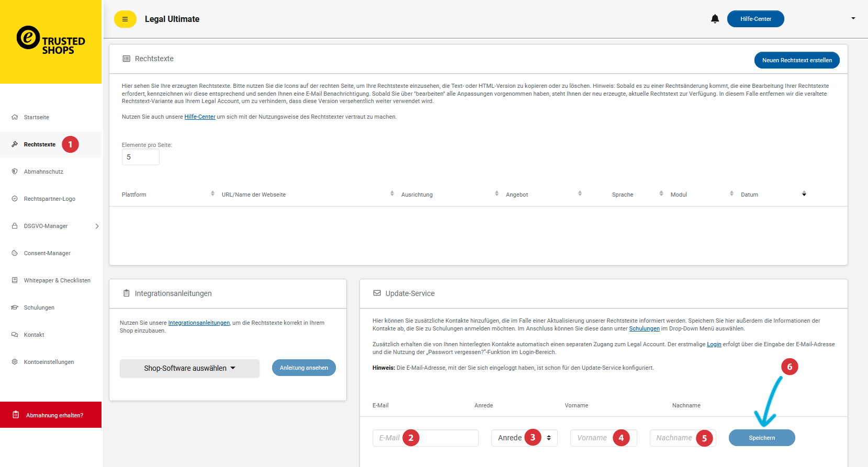Click the Rechtstexte hammer icon
This screenshot has height=467, width=868.
click(x=15, y=144)
